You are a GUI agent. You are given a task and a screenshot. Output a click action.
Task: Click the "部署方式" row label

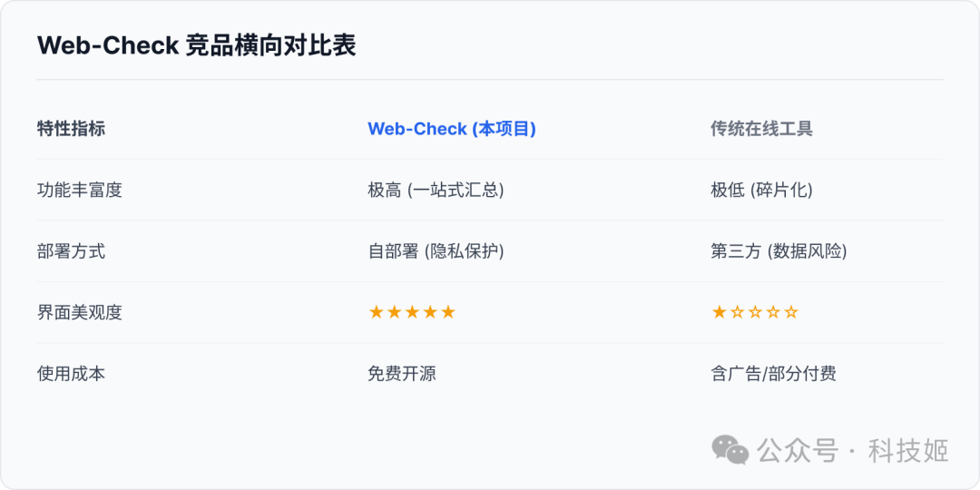[71, 251]
